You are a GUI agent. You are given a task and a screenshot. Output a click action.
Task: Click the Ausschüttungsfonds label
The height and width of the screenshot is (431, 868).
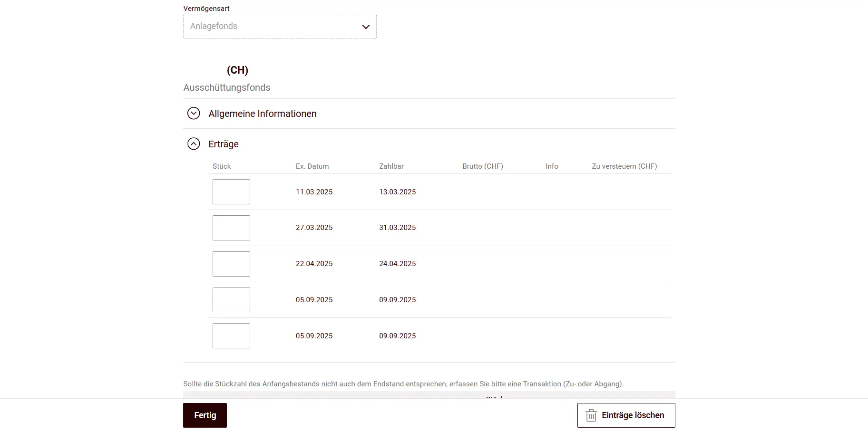click(x=227, y=87)
